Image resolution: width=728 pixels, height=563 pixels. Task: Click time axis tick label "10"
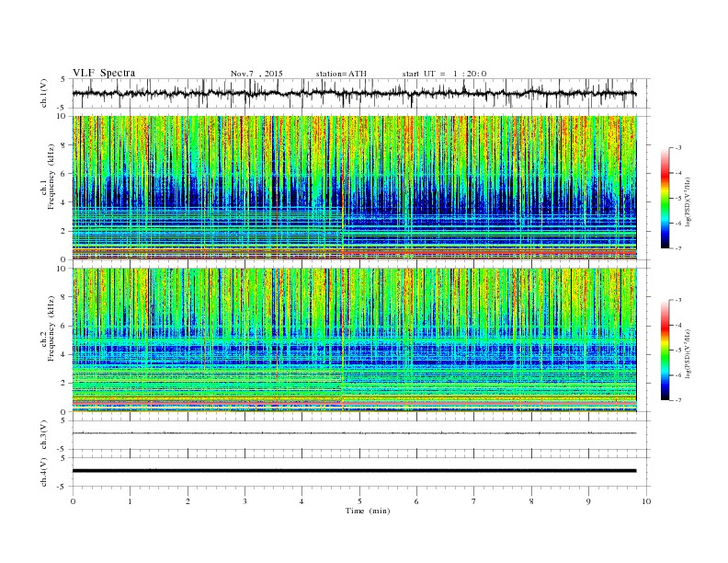[x=646, y=501]
